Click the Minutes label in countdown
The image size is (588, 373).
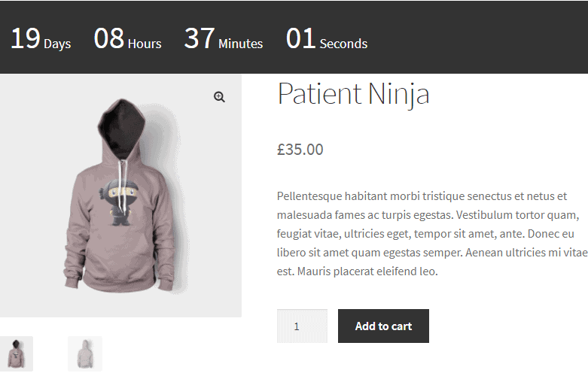click(240, 44)
